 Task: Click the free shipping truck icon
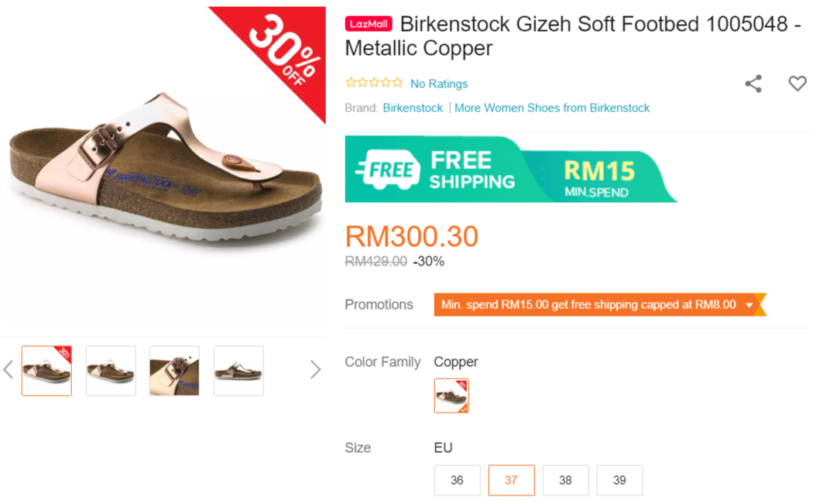point(387,170)
